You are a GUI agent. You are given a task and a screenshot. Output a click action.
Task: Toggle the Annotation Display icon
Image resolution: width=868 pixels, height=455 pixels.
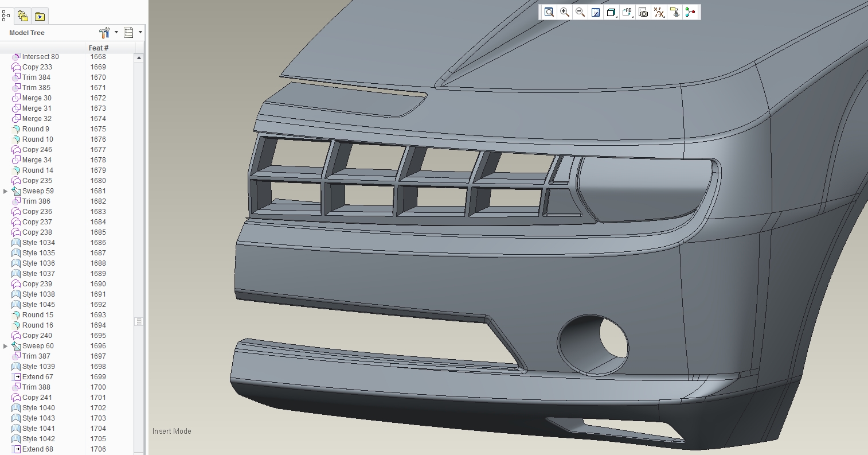[x=675, y=12]
